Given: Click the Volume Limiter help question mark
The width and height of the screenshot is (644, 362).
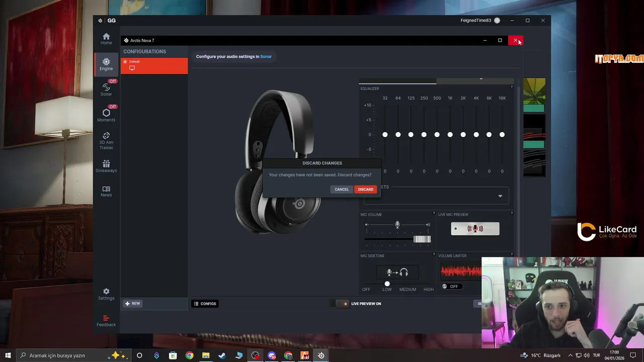Looking at the screenshot, I should (512, 254).
